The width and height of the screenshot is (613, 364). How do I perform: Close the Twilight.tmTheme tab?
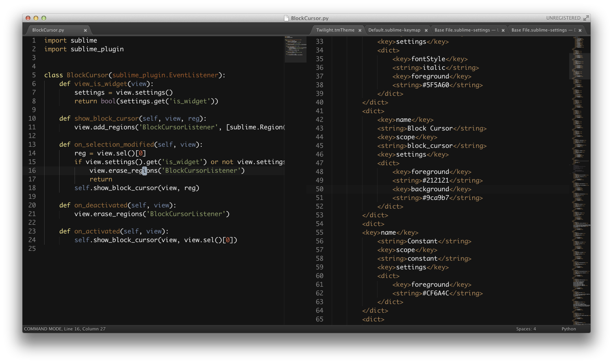coord(360,30)
